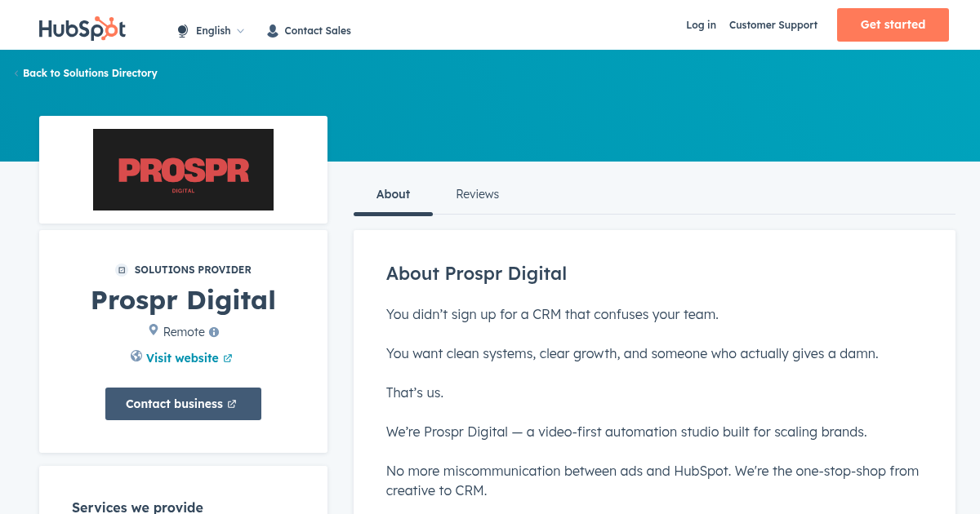The width and height of the screenshot is (980, 514).
Task: Click the About Prospr Digital heading
Action: point(476,273)
